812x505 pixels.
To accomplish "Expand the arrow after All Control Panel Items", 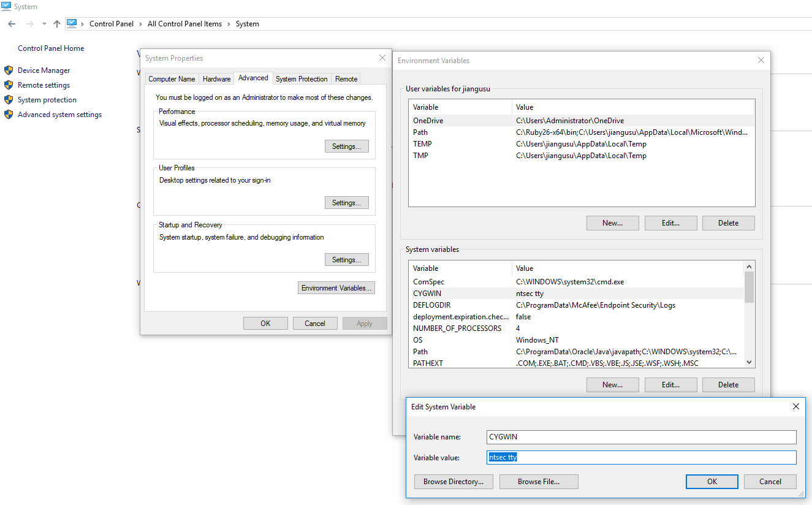I will 229,23.
